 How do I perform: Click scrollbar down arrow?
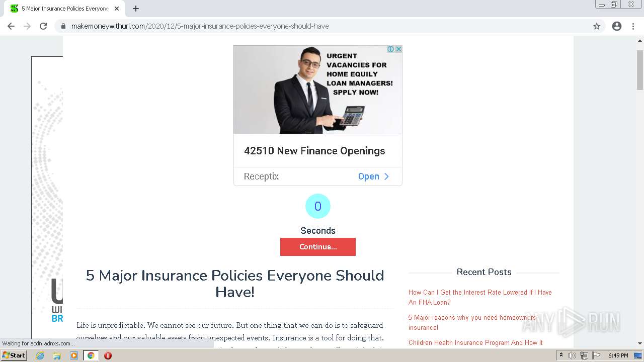point(640,343)
